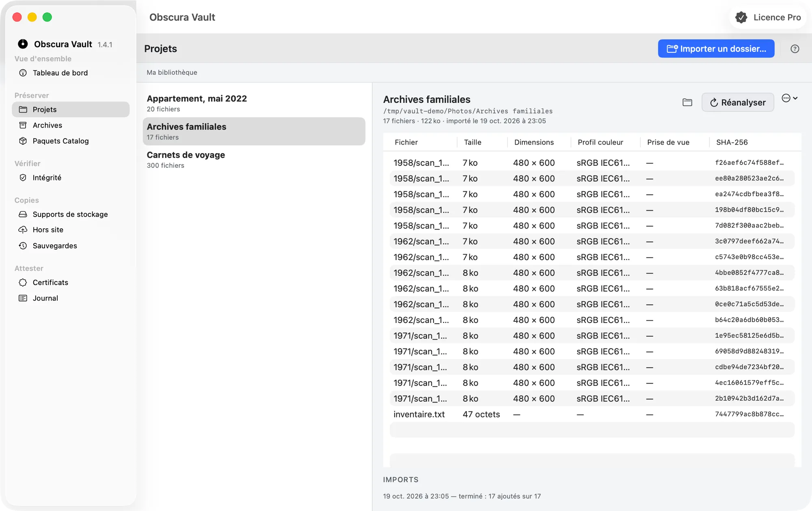Click hash cdbe94de7234bf20…

pos(749,367)
